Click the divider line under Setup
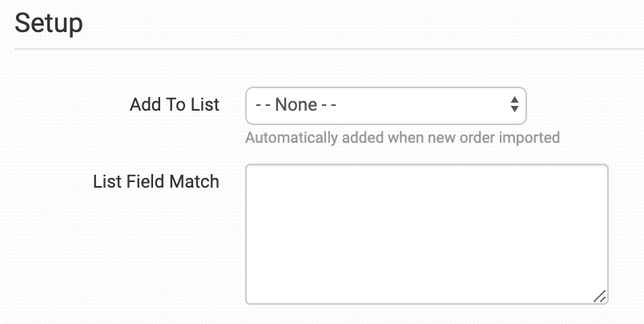This screenshot has height=324, width=644. point(322,50)
